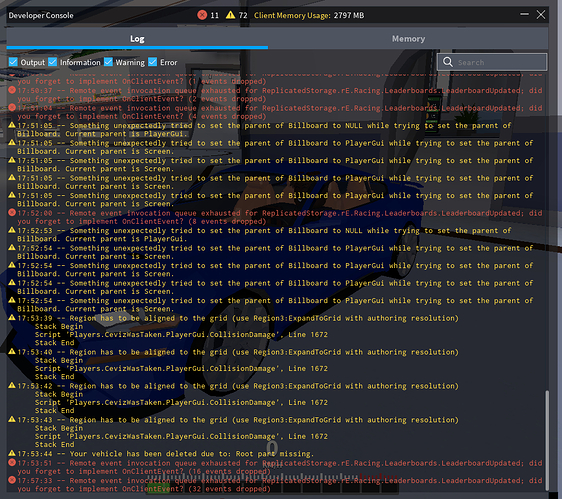Click the warning icon at 17:53:42

click(x=12, y=385)
